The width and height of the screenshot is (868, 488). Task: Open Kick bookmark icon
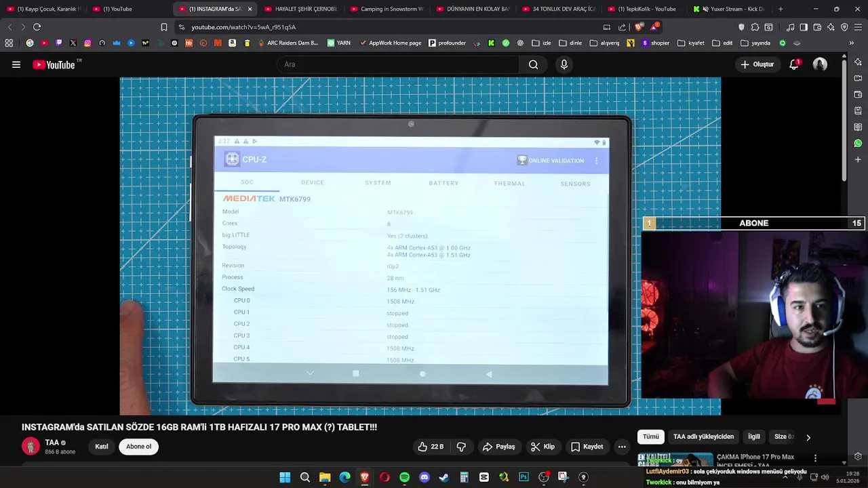491,43
